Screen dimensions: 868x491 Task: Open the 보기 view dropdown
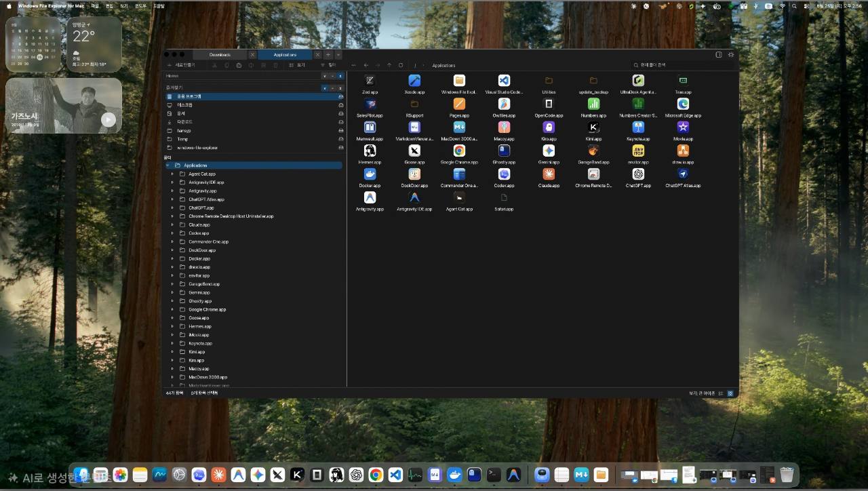pos(297,65)
